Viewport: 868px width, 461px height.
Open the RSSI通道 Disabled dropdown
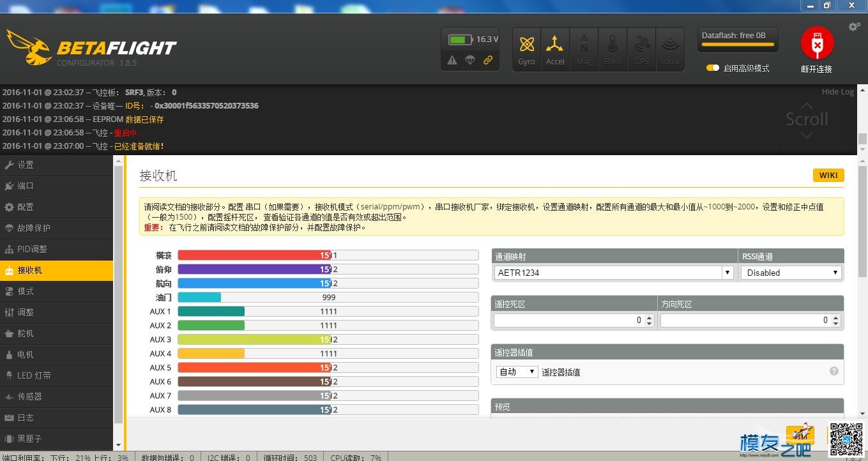(x=791, y=273)
